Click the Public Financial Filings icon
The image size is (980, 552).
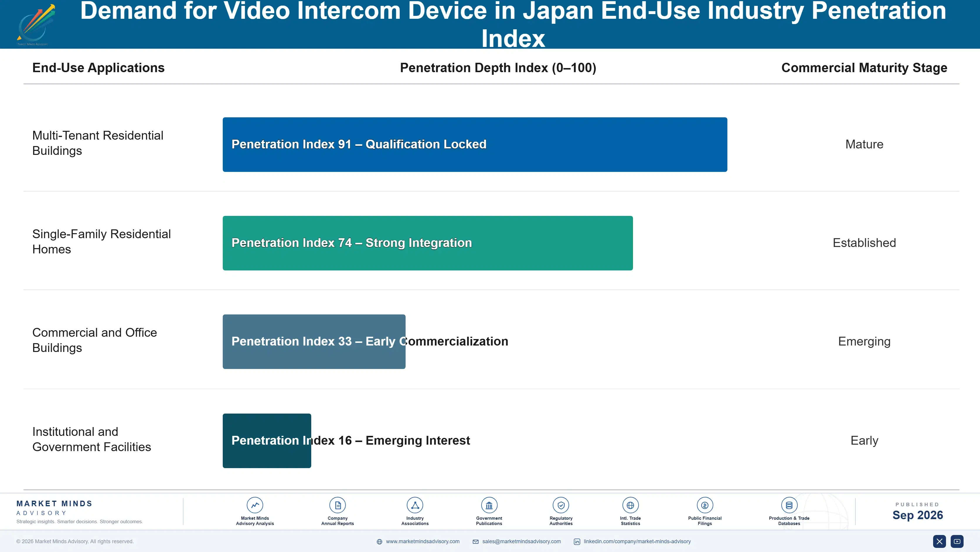click(x=705, y=505)
